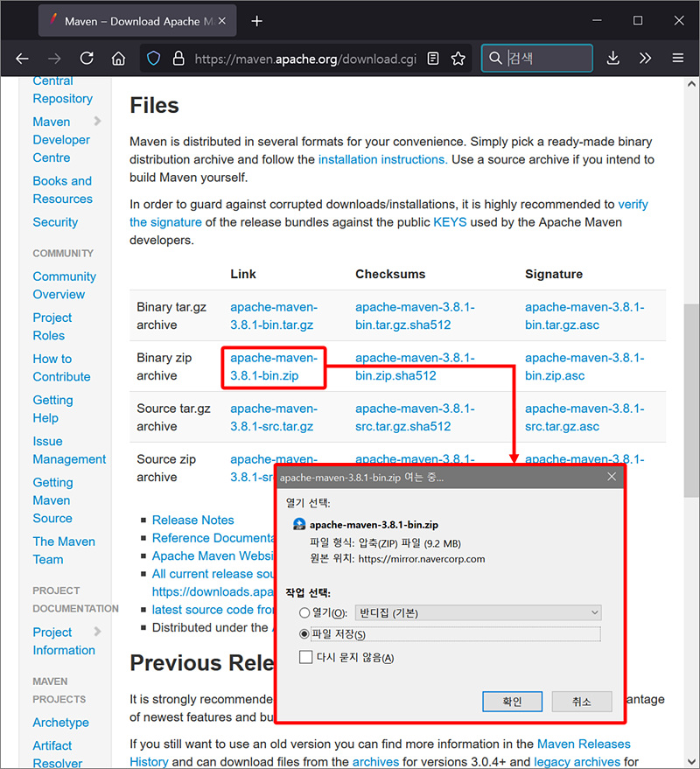Open the bin.zip.asc signature link
The height and width of the screenshot is (769, 700).
pos(584,367)
